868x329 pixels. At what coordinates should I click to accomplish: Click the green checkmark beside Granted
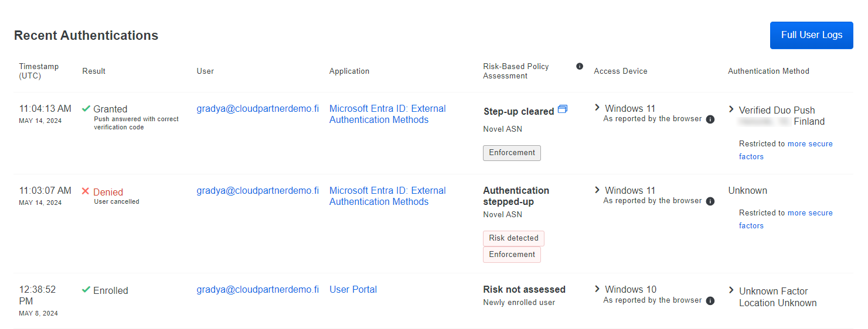pos(86,109)
